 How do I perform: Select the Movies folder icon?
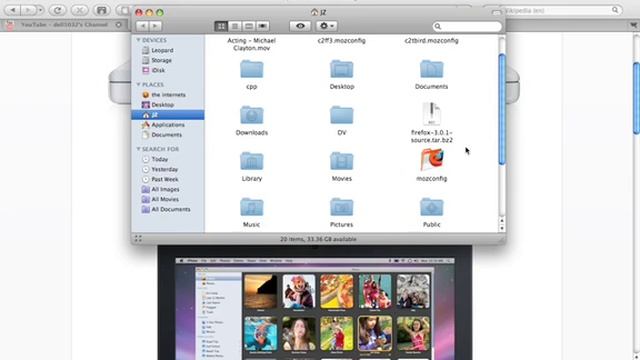342,161
